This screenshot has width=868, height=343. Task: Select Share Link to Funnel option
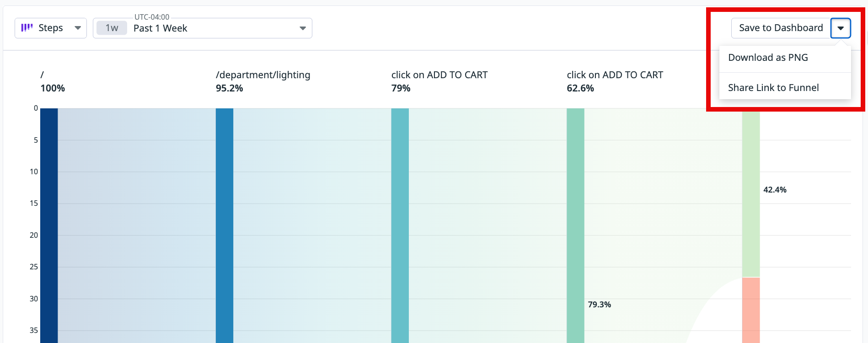pos(773,88)
